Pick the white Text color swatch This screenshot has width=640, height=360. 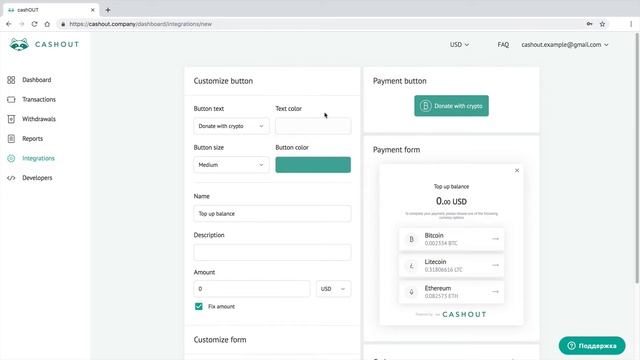point(313,126)
